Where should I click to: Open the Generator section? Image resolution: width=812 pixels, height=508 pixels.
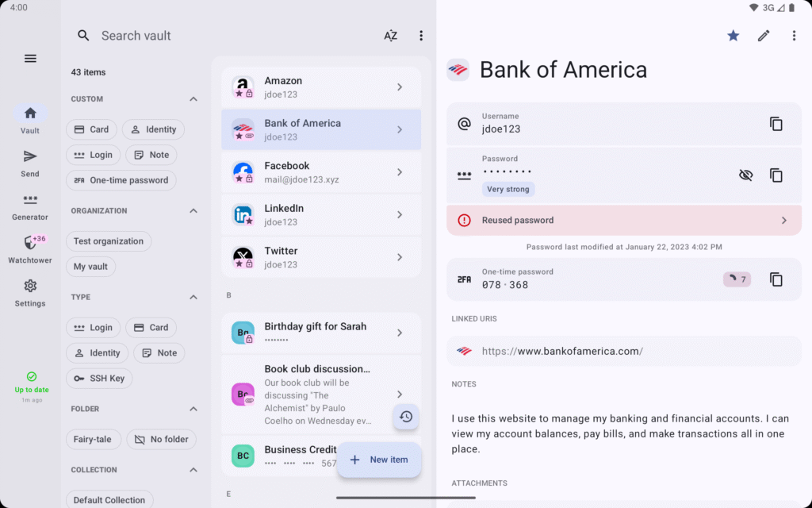point(30,206)
